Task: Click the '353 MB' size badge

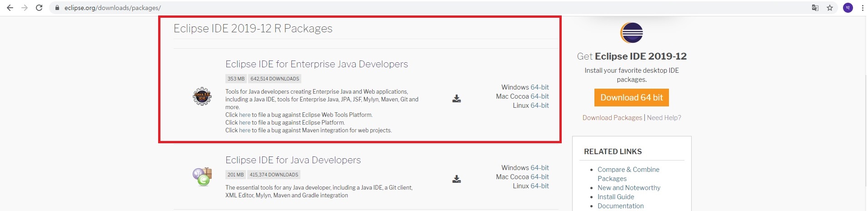Action: pos(236,79)
